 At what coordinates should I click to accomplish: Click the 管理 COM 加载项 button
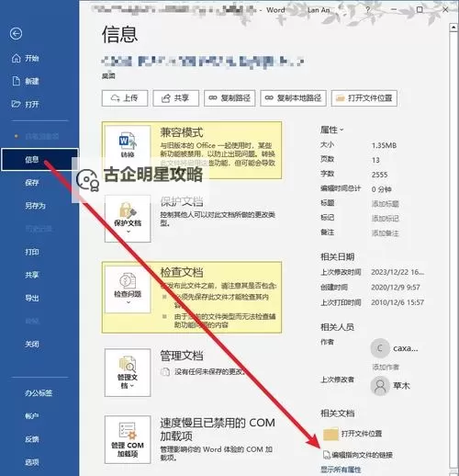tap(128, 439)
